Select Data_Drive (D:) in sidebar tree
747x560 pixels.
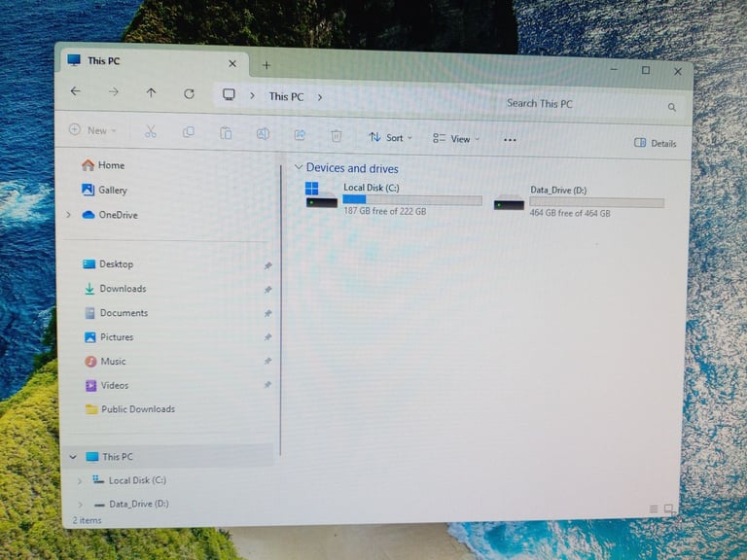pos(131,504)
